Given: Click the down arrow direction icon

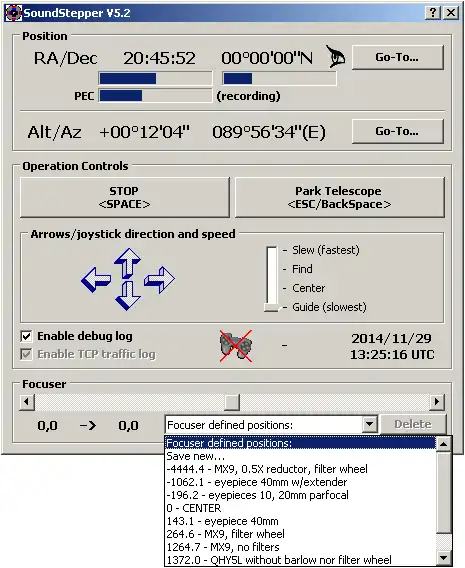Looking at the screenshot, I should 127,296.
